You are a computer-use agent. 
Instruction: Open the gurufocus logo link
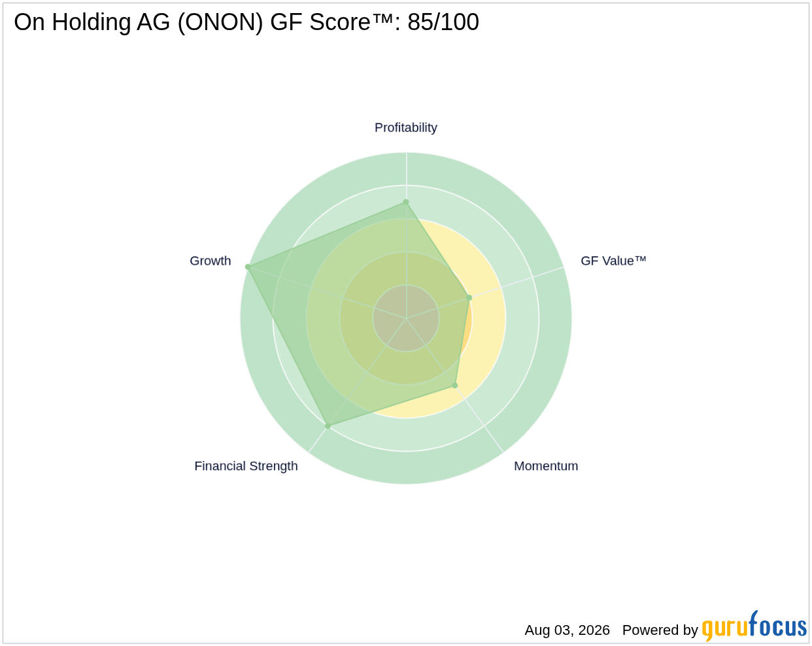tap(754, 627)
